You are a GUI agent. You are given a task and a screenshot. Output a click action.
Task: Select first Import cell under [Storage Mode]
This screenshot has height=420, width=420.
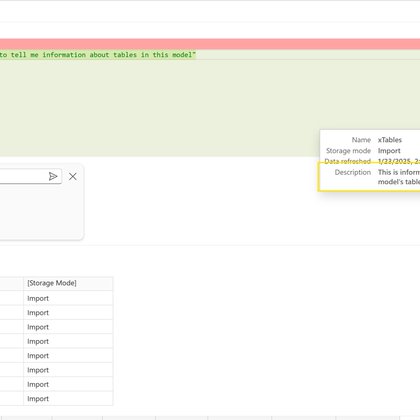pyautogui.click(x=68, y=298)
